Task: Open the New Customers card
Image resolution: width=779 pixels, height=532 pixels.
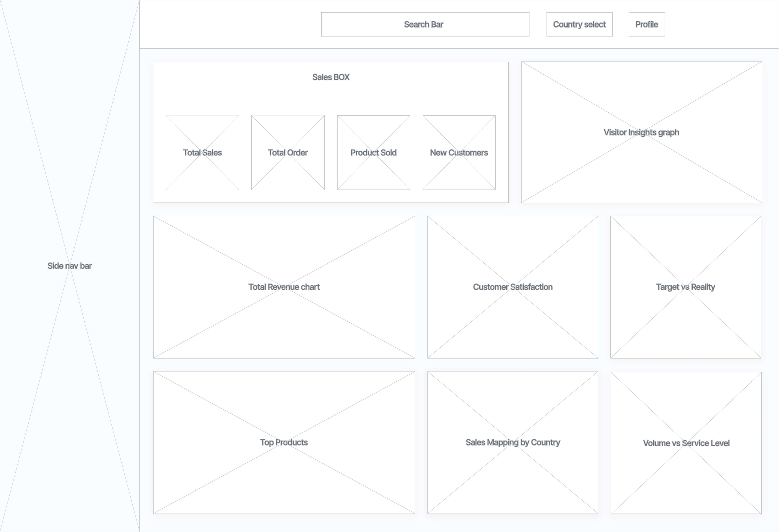Action: click(458, 153)
